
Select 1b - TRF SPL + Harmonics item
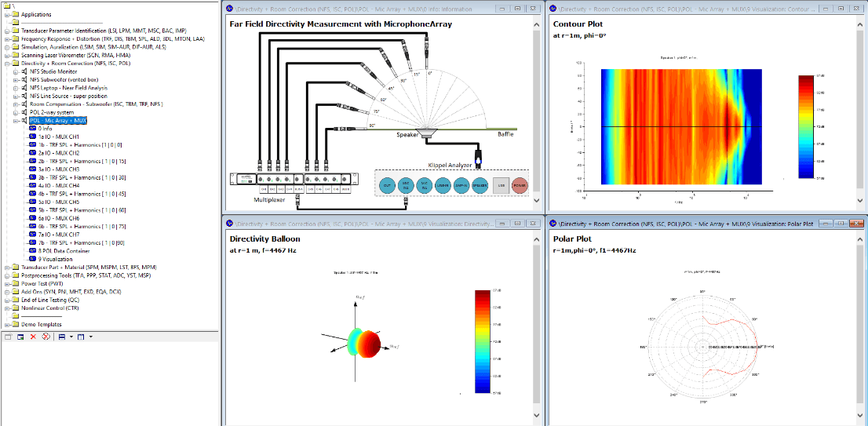80,145
